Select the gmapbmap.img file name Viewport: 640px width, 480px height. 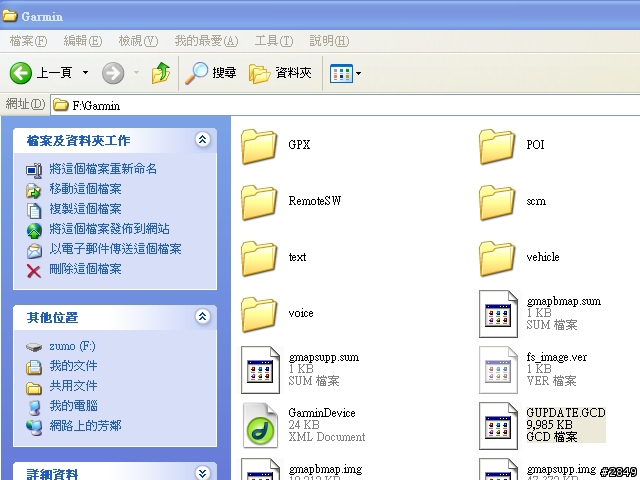coord(325,469)
